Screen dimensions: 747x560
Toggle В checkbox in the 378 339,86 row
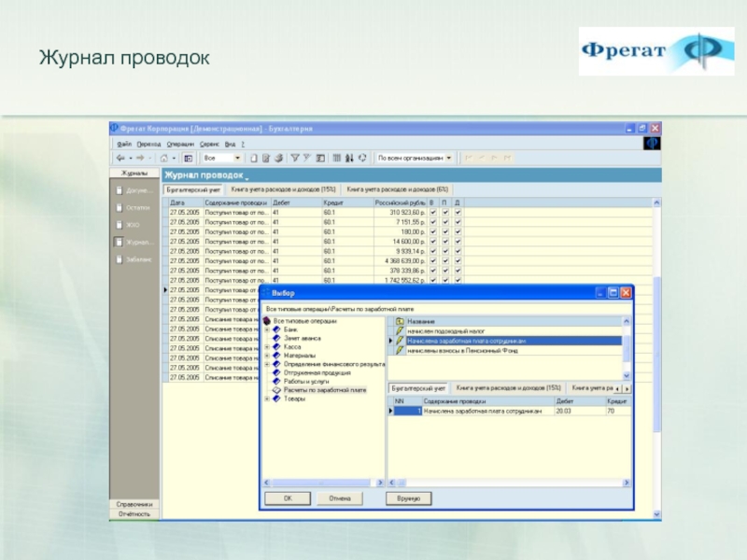tap(433, 271)
